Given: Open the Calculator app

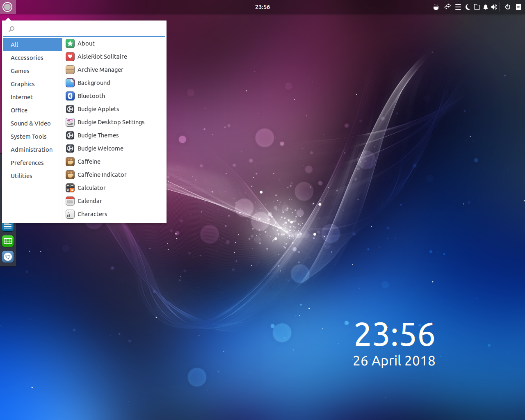Looking at the screenshot, I should coord(114,188).
